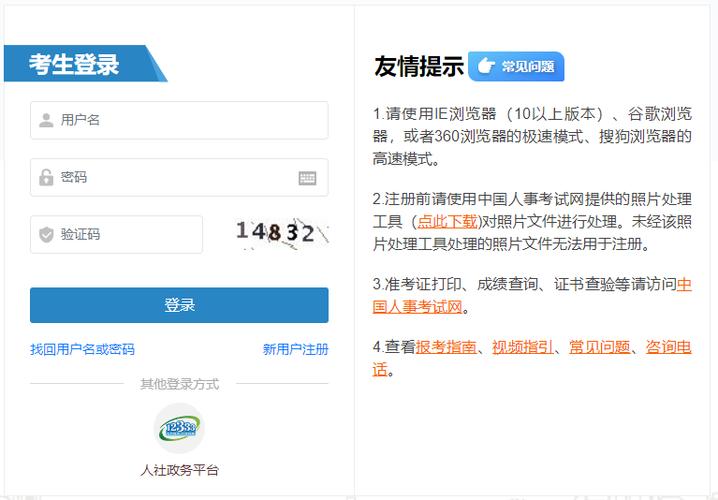Image resolution: width=718 pixels, height=500 pixels.
Task: Click the 考生登录 heading
Action: (x=74, y=64)
